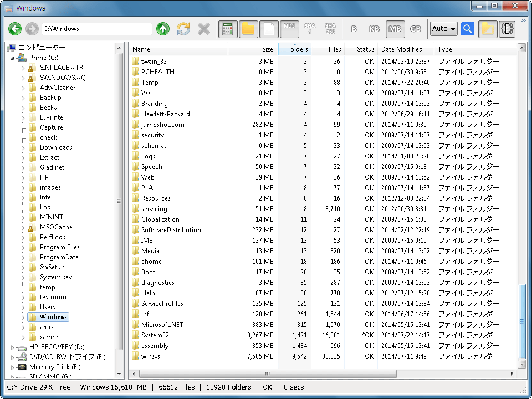Click the Memory Stick (F:) drive icon

(22, 367)
